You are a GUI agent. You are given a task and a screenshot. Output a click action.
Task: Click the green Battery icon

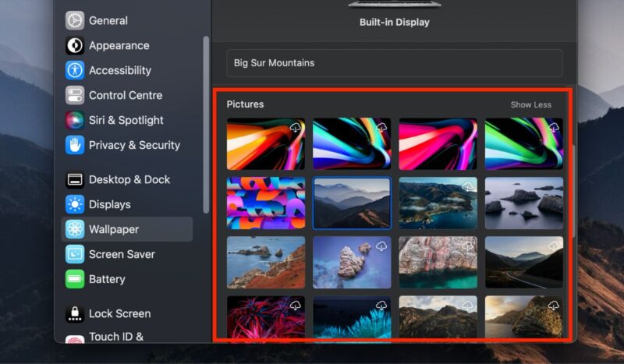pyautogui.click(x=75, y=279)
